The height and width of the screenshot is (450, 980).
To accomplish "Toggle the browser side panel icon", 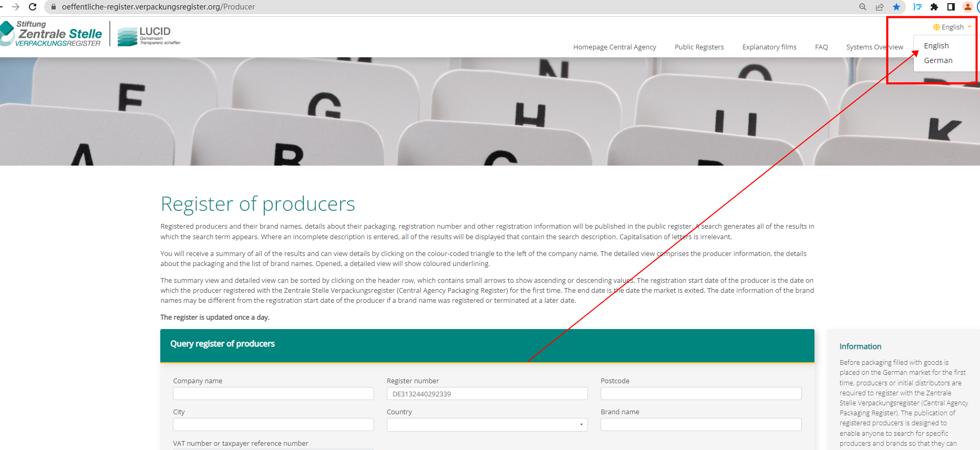I will (951, 7).
